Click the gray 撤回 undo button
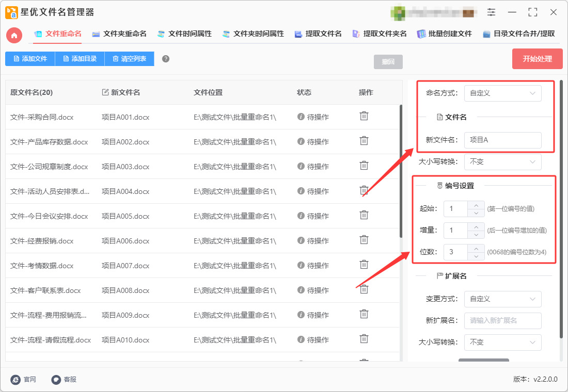Image resolution: width=568 pixels, height=392 pixels. 388,62
